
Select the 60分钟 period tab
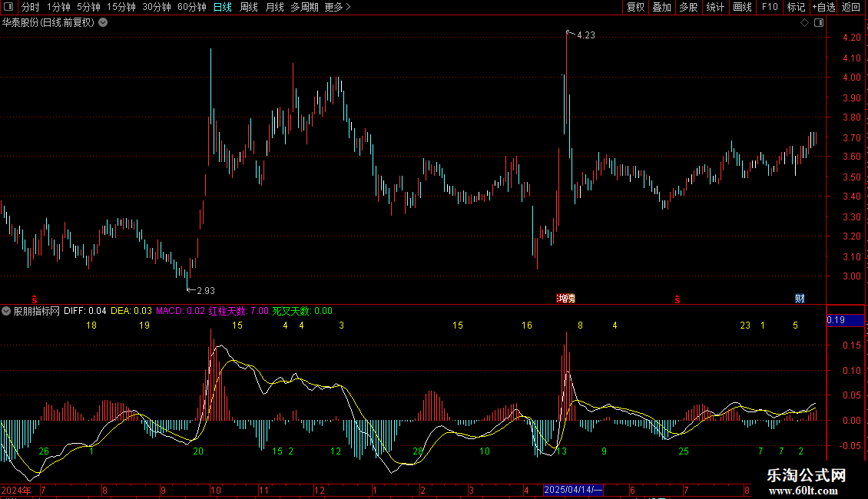pyautogui.click(x=192, y=7)
